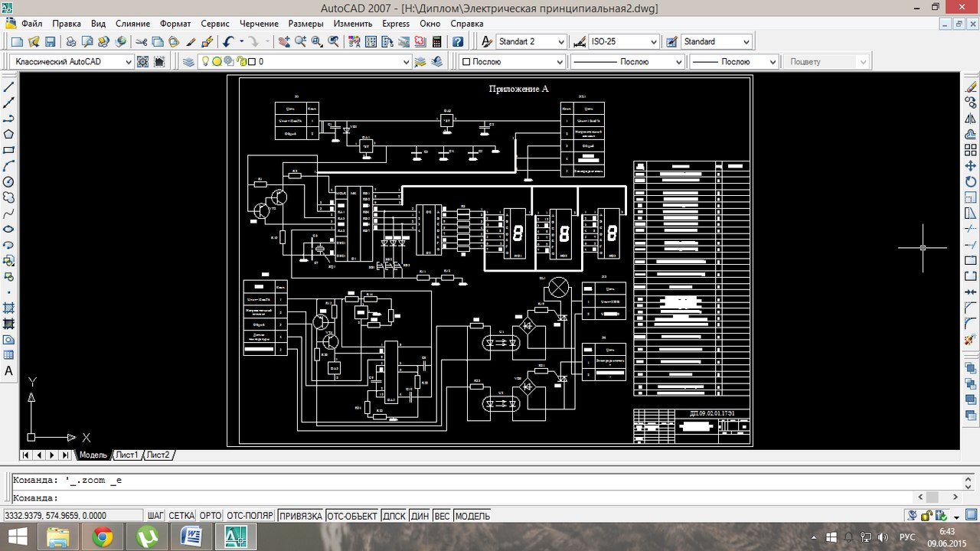The width and height of the screenshot is (980, 551).
Task: Select the Circle tool
Action: point(9,182)
